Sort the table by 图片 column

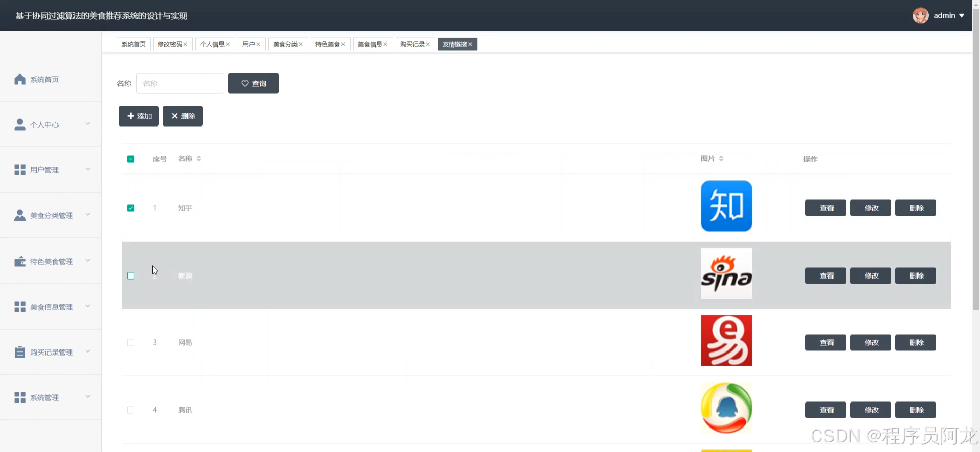click(721, 159)
